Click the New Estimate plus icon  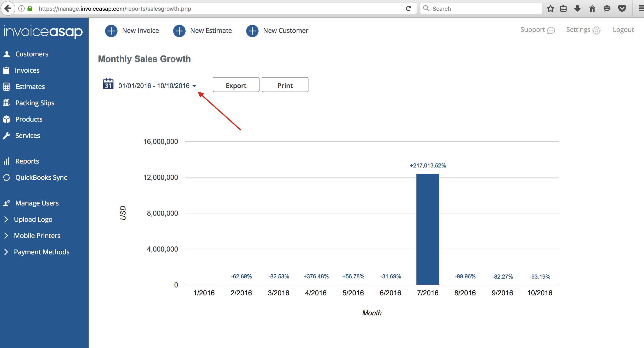179,31
